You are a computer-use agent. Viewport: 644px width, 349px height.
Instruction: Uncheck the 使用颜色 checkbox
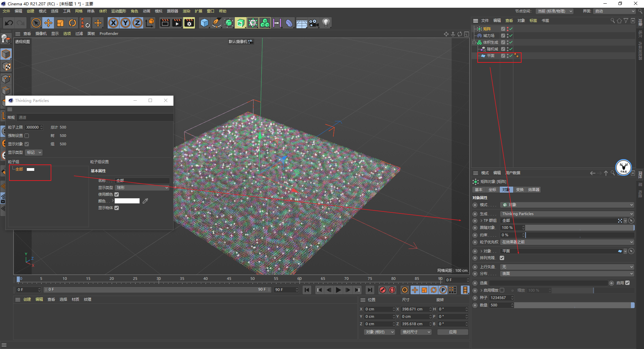point(117,194)
